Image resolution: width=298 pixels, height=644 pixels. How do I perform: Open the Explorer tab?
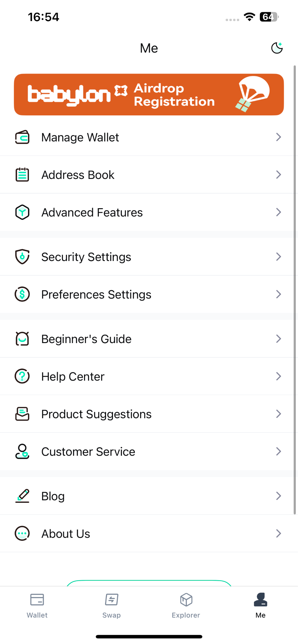click(186, 605)
